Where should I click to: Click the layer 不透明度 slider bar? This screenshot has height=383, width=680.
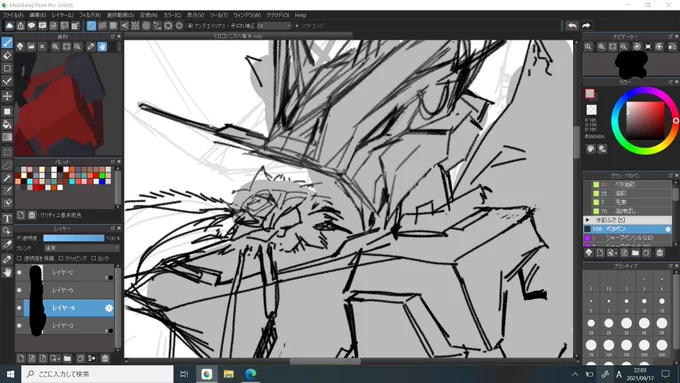pyautogui.click(x=74, y=238)
